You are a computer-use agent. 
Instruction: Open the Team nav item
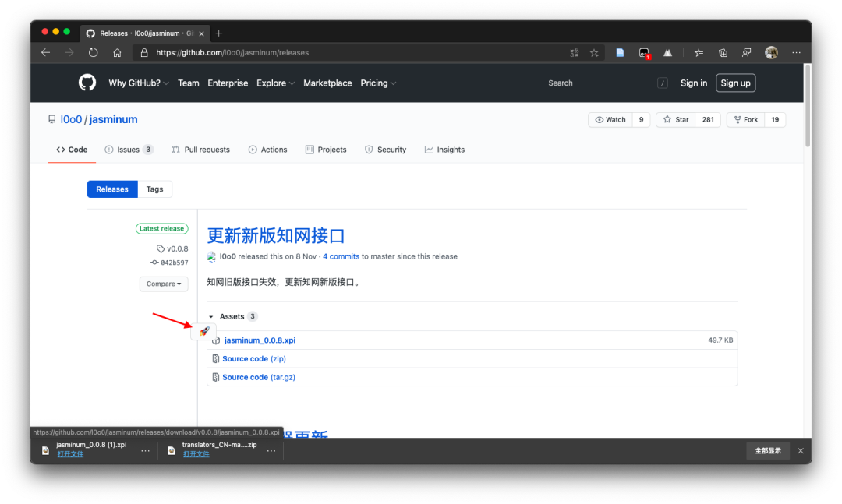coord(189,83)
